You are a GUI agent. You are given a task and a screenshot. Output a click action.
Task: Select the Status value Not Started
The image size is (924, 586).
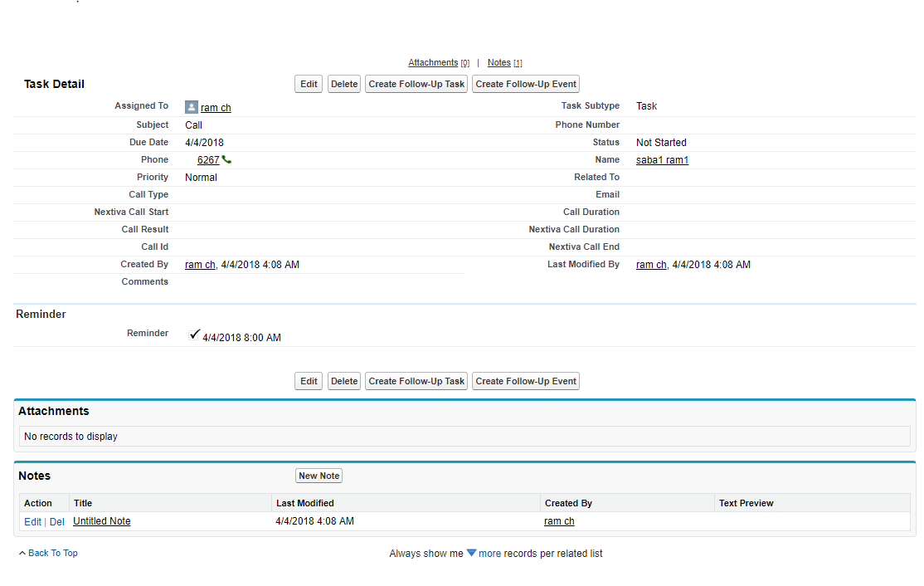(661, 143)
